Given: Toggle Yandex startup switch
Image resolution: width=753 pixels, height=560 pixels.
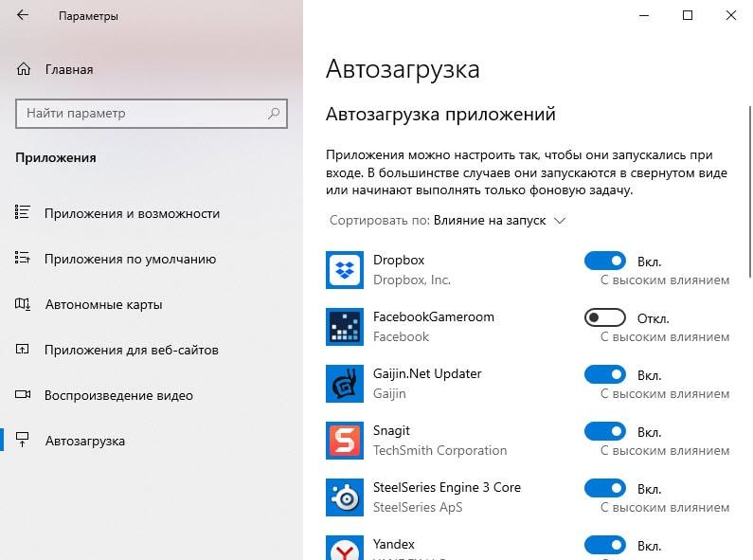Looking at the screenshot, I should (605, 545).
